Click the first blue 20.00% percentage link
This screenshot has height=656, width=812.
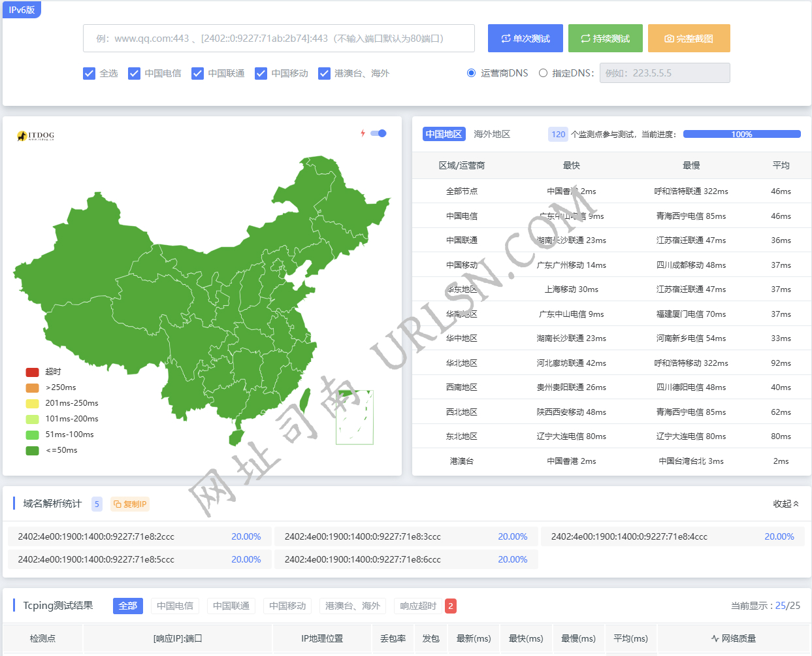(246, 536)
